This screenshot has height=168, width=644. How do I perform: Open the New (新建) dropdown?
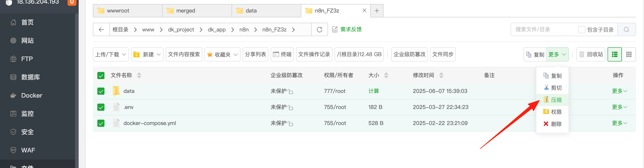pos(147,54)
